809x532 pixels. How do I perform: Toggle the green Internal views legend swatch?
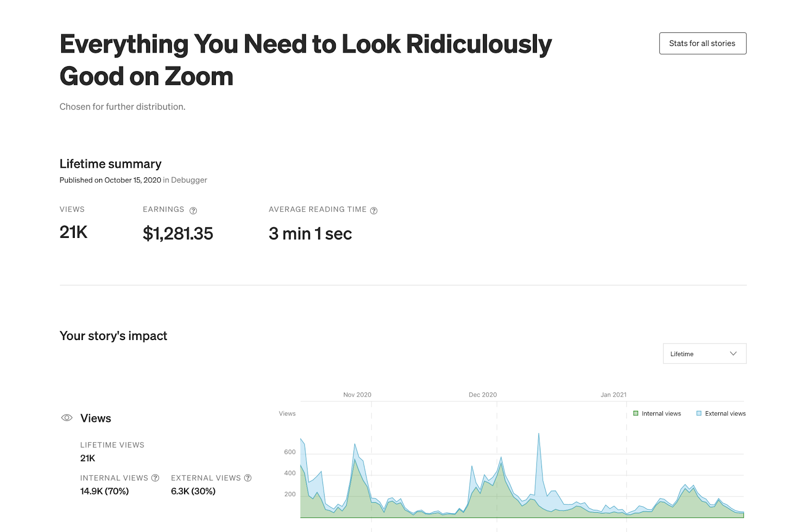point(636,413)
